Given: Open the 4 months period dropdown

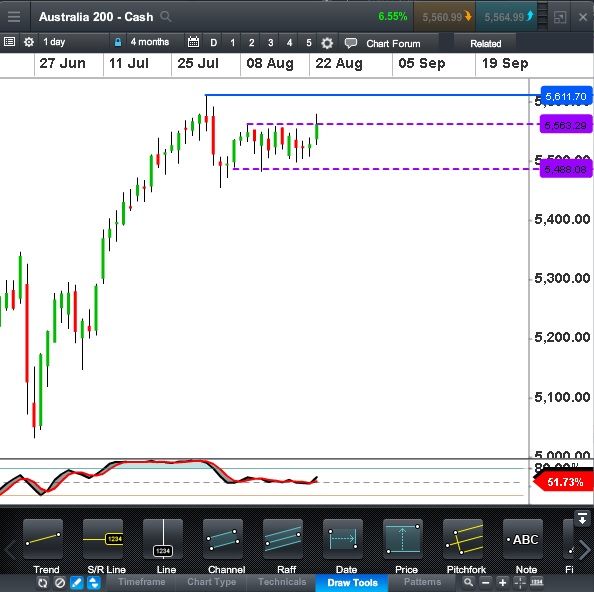Looking at the screenshot, I should click(155, 42).
